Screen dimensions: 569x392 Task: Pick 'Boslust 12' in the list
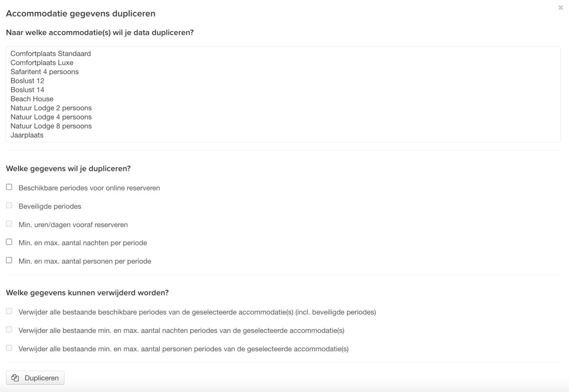27,81
